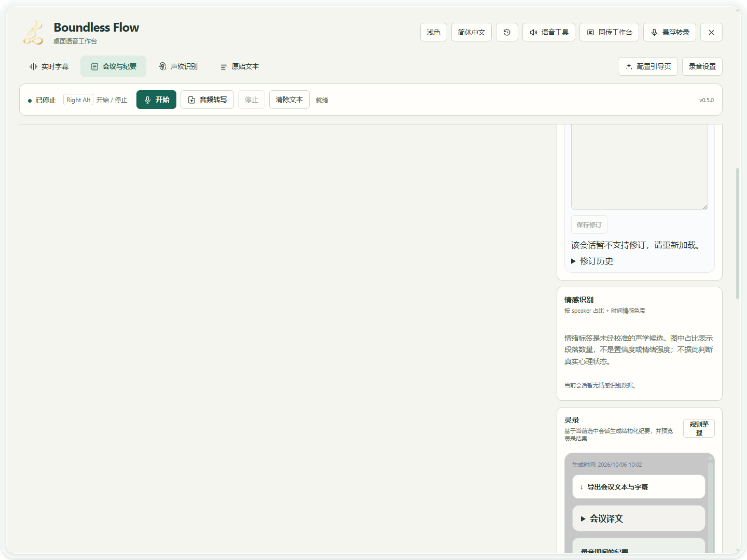Open 语音工具 voice tools

549,32
